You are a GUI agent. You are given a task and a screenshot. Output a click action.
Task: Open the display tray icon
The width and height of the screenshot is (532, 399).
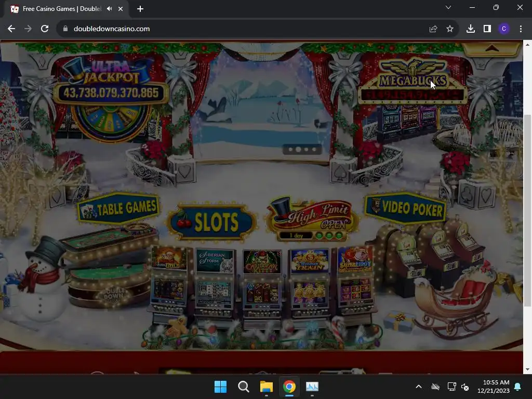point(451,387)
